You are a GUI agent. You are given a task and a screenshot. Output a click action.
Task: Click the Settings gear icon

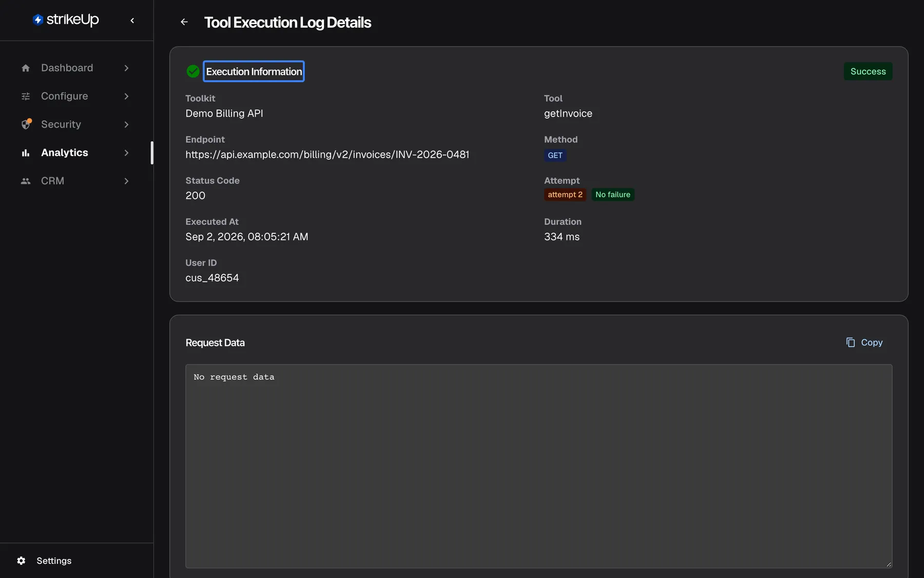[21, 561]
